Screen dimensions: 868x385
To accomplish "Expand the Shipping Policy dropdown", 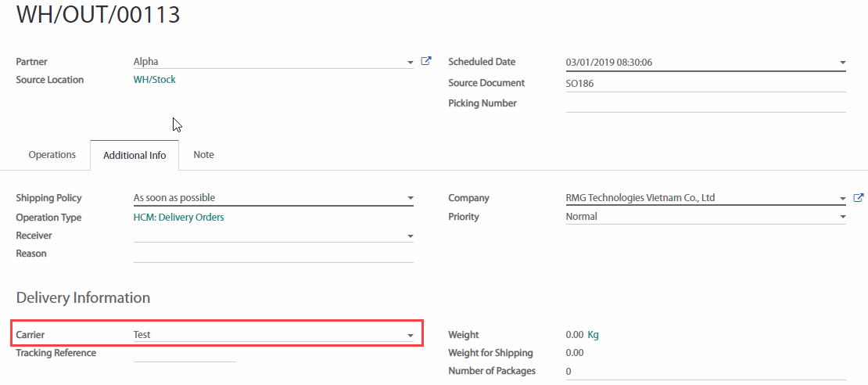I will (411, 199).
